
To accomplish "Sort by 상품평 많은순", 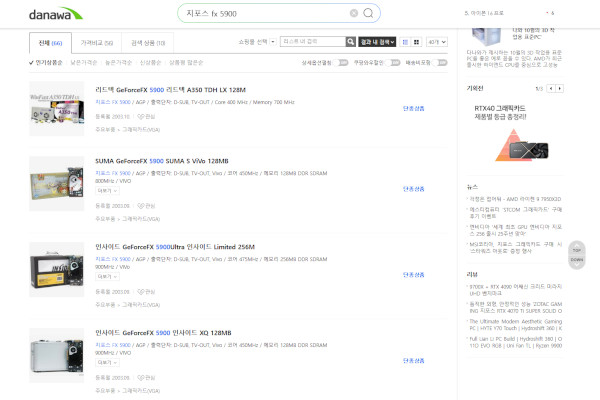I will [x=186, y=62].
